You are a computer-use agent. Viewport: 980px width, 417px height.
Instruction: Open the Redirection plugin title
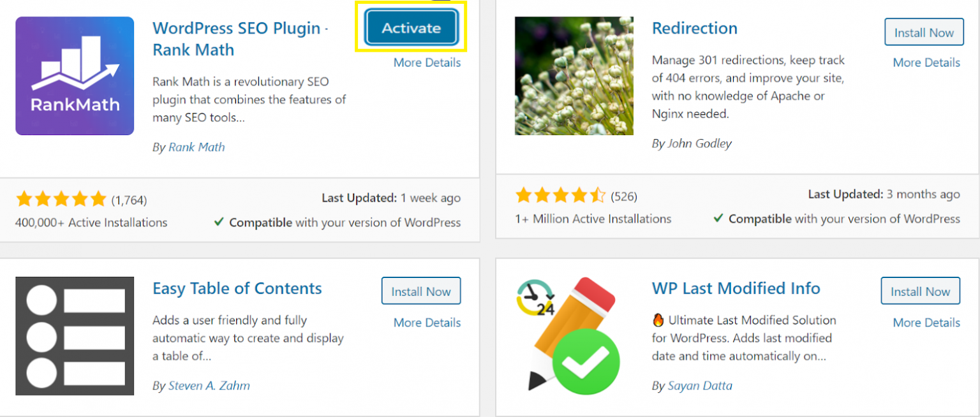pyautogui.click(x=695, y=28)
